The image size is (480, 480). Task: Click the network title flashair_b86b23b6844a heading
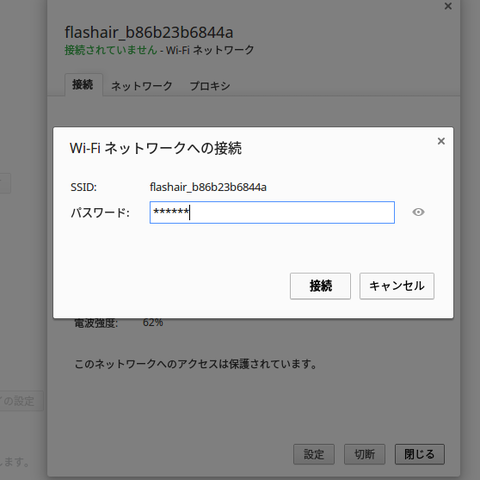(149, 32)
